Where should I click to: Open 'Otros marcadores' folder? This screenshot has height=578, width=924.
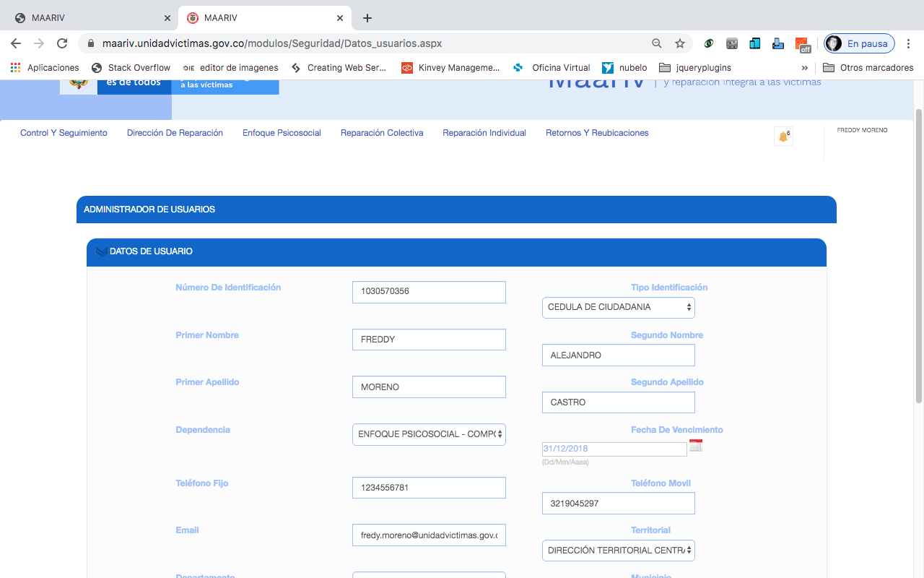(x=868, y=67)
